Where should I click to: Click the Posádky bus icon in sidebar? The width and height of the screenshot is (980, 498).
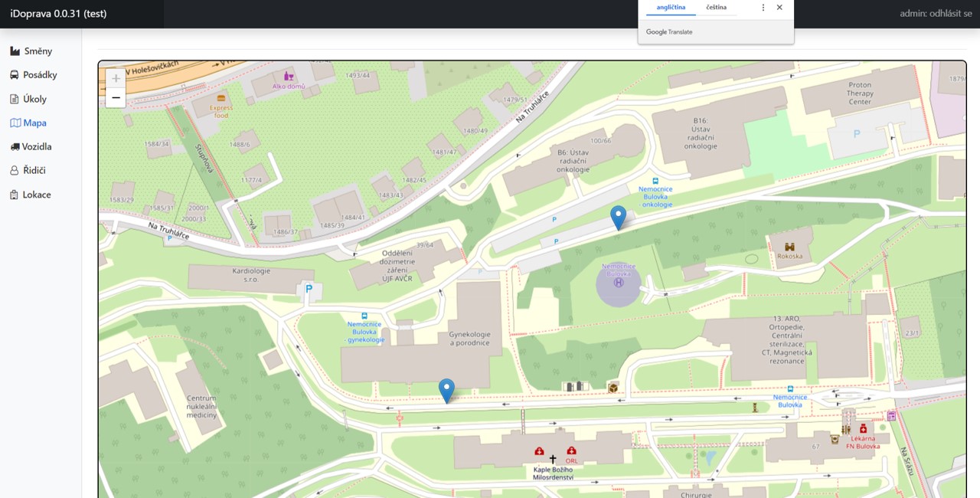click(15, 75)
